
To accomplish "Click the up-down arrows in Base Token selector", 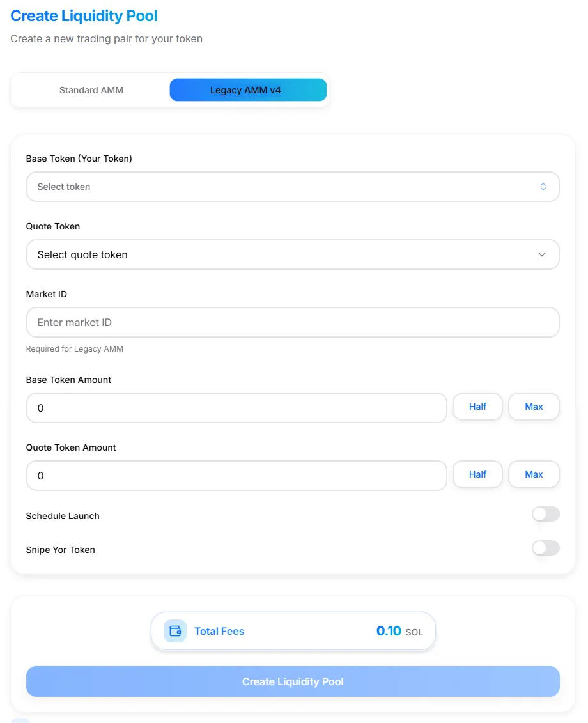I will click(x=543, y=187).
